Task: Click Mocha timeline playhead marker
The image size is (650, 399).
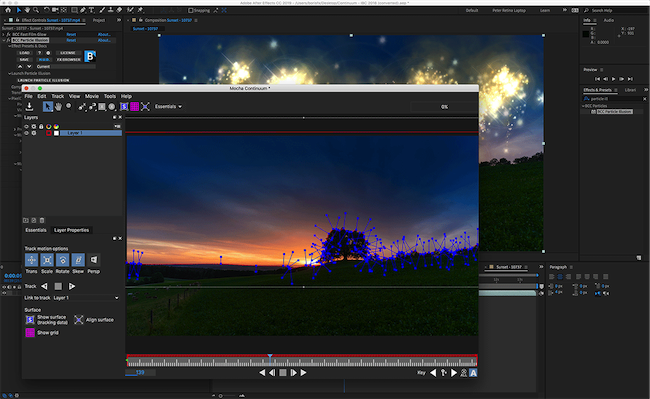Action: click(270, 357)
